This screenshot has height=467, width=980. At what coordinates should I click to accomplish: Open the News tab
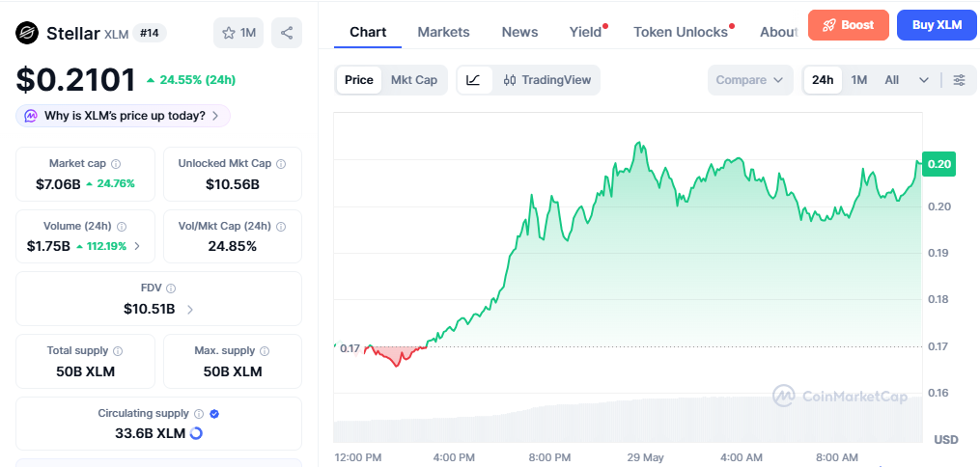519,32
